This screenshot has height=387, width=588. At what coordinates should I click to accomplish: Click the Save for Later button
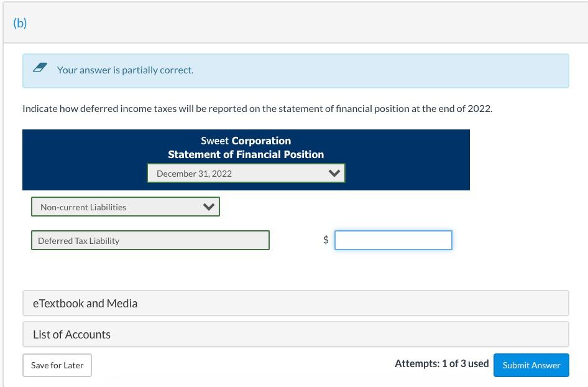pyautogui.click(x=57, y=365)
